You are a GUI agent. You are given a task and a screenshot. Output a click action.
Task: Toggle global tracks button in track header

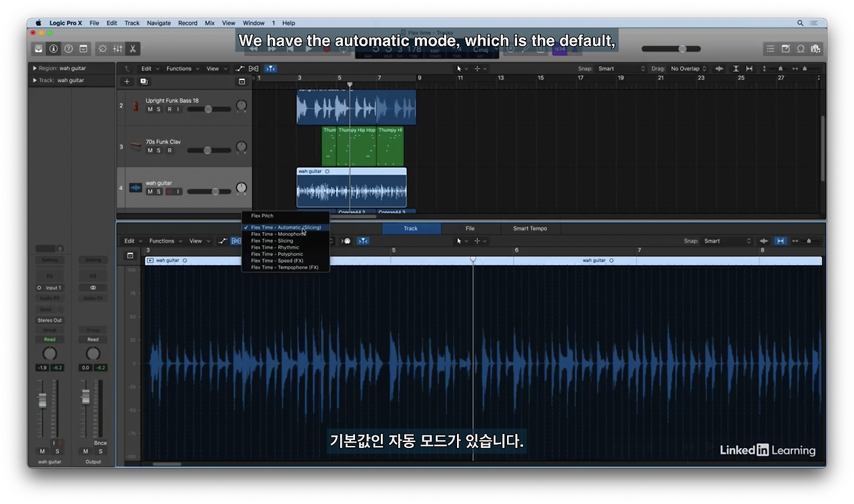pyautogui.click(x=242, y=81)
